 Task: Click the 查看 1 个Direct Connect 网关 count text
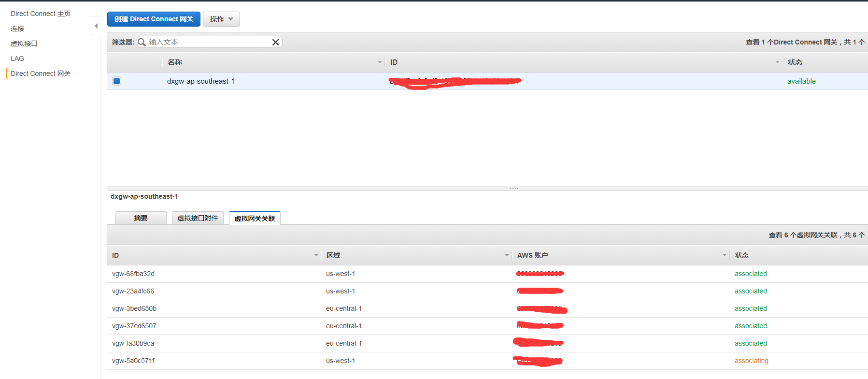point(805,42)
